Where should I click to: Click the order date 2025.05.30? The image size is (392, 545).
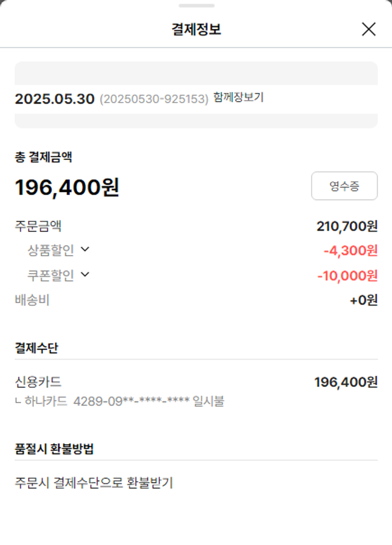(54, 99)
